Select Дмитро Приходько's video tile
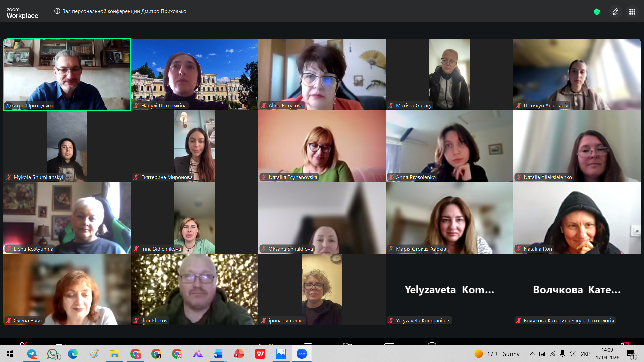This screenshot has width=644, height=362. click(x=67, y=74)
